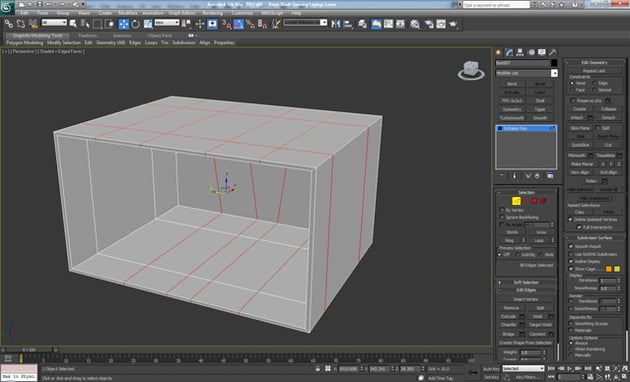This screenshot has width=630, height=382.
Task: Click the Unlink Selection icon
Action: click(x=20, y=24)
